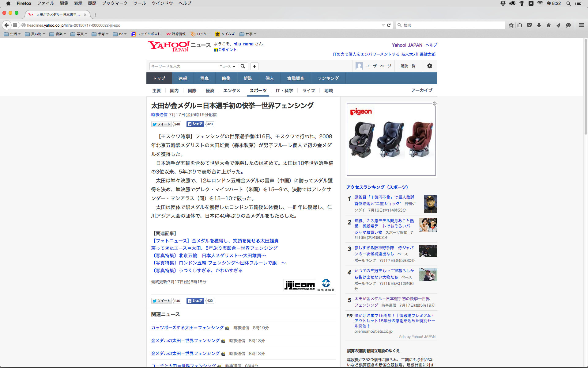Click the Firefox reload page icon

(389, 25)
